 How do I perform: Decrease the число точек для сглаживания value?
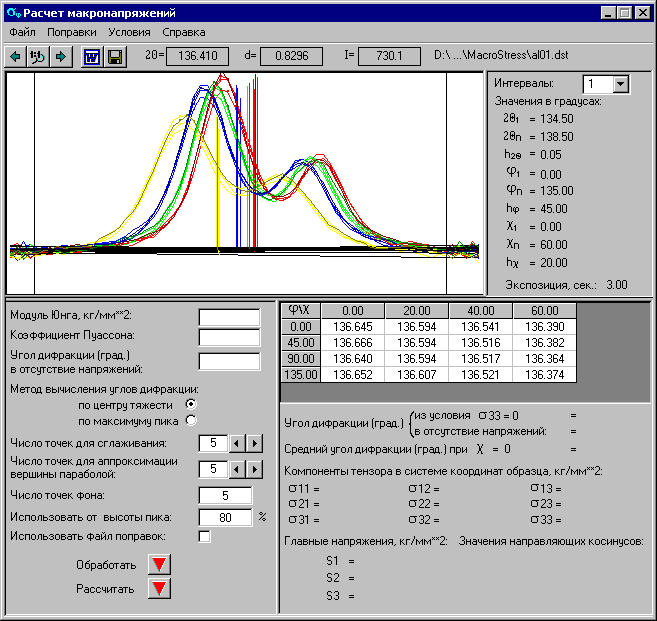click(x=237, y=443)
